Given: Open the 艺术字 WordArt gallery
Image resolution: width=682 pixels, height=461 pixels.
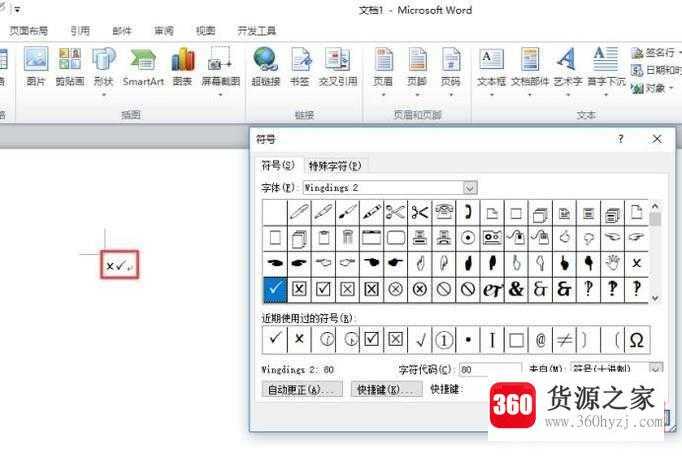Looking at the screenshot, I should (567, 70).
